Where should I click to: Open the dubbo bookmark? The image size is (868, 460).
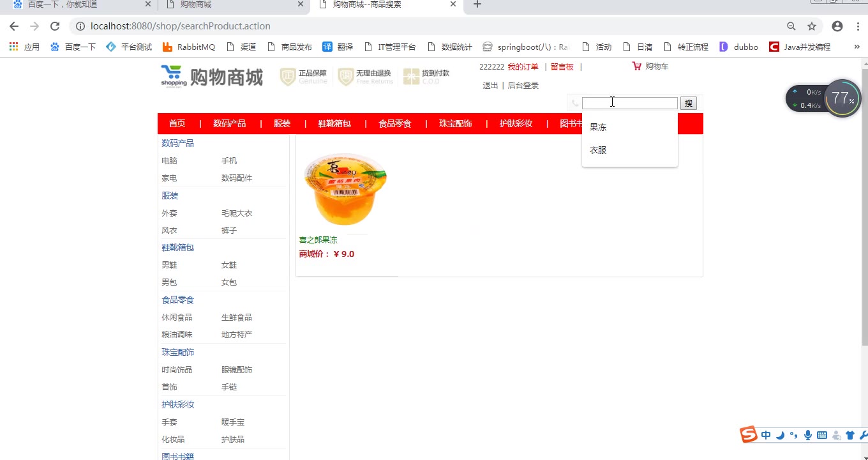click(739, 47)
